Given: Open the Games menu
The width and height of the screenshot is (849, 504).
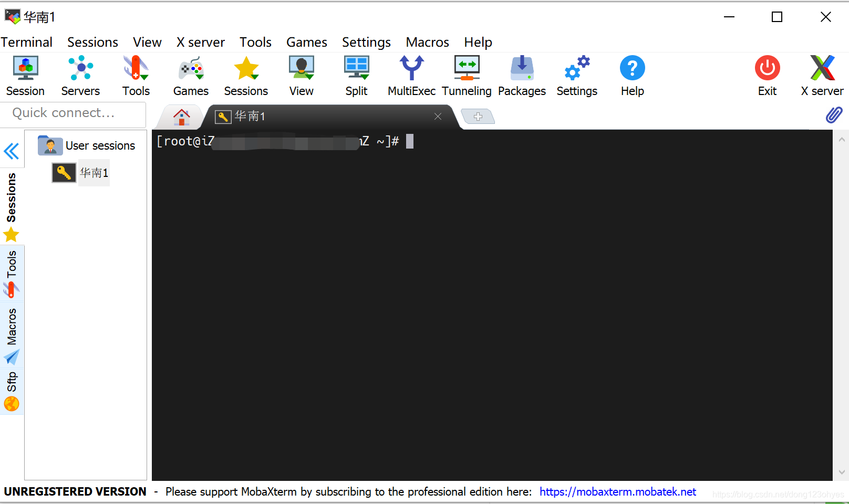Looking at the screenshot, I should pyautogui.click(x=306, y=42).
